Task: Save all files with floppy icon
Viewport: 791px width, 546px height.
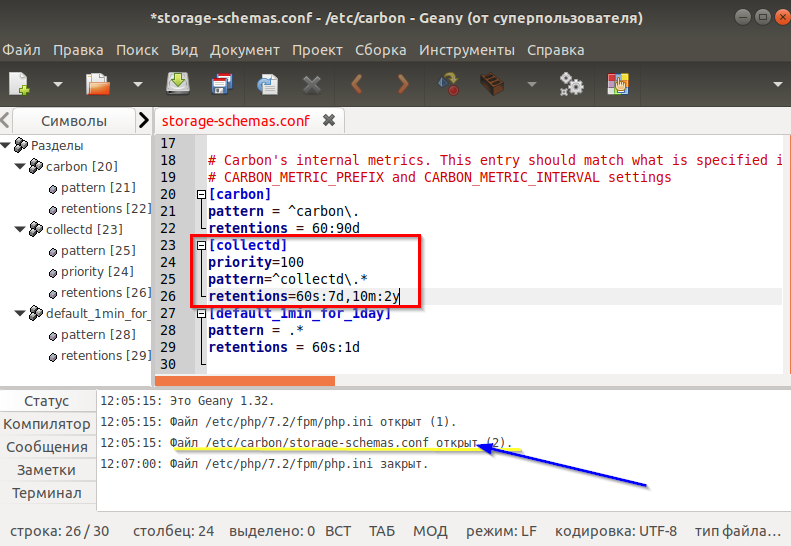Action: 222,84
